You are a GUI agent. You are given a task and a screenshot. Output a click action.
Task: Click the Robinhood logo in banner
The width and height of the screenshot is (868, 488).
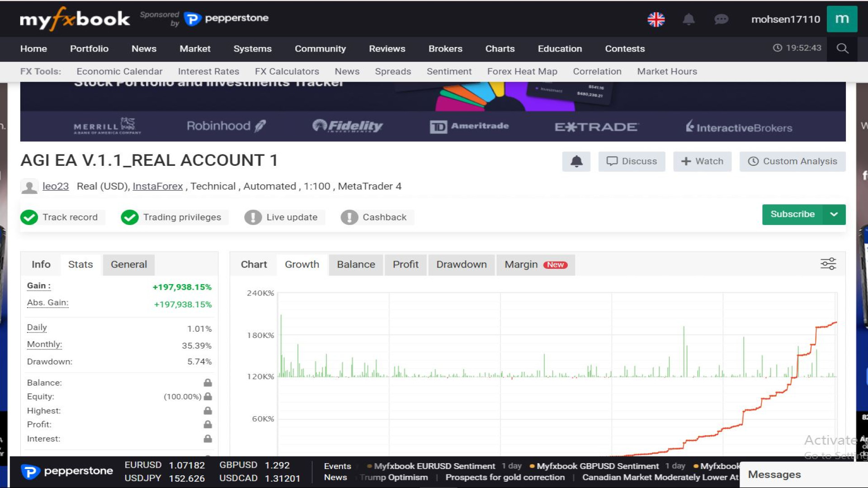tap(226, 126)
